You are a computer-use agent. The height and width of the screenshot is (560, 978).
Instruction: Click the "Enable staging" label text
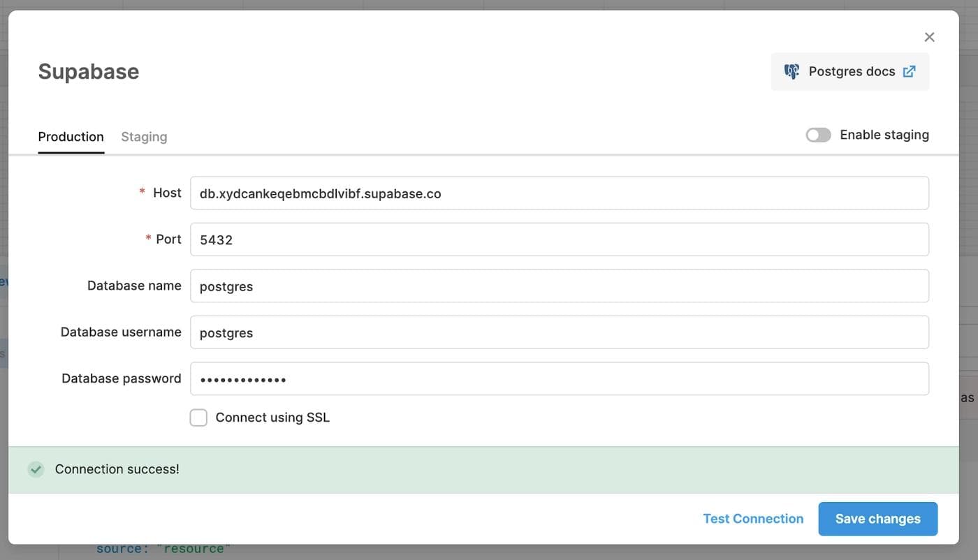pos(884,135)
